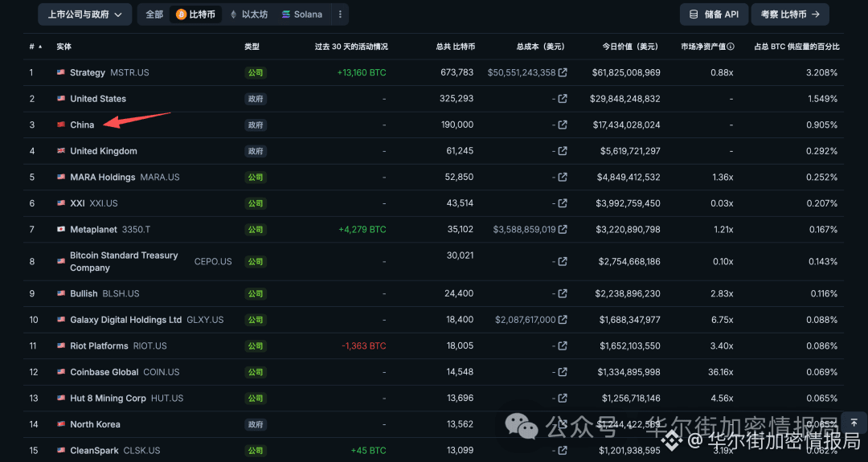This screenshot has width=868, height=462.
Task: Open MARA Holdings external link icon
Action: (x=563, y=177)
